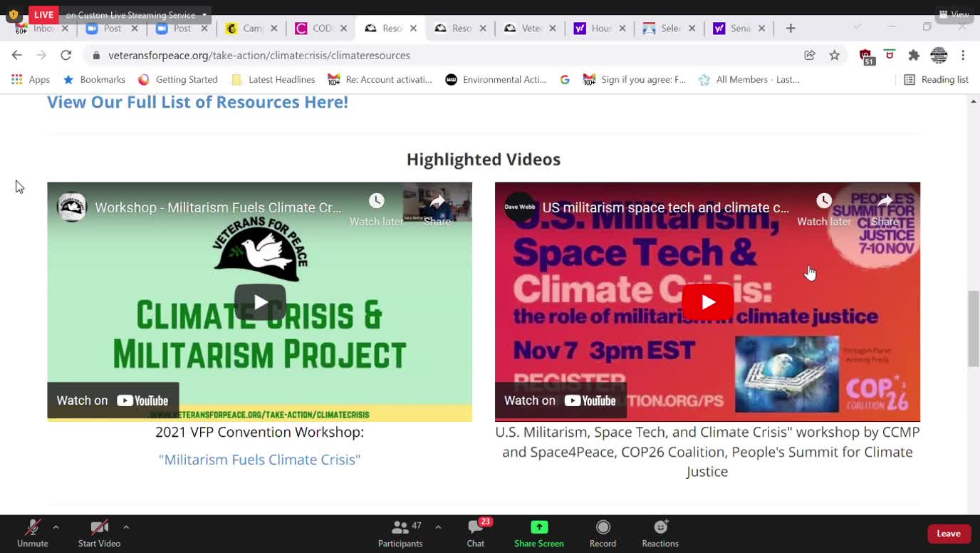This screenshot has height=553, width=980.
Task: Open the Extensions puzzle piece menu
Action: pyautogui.click(x=914, y=55)
